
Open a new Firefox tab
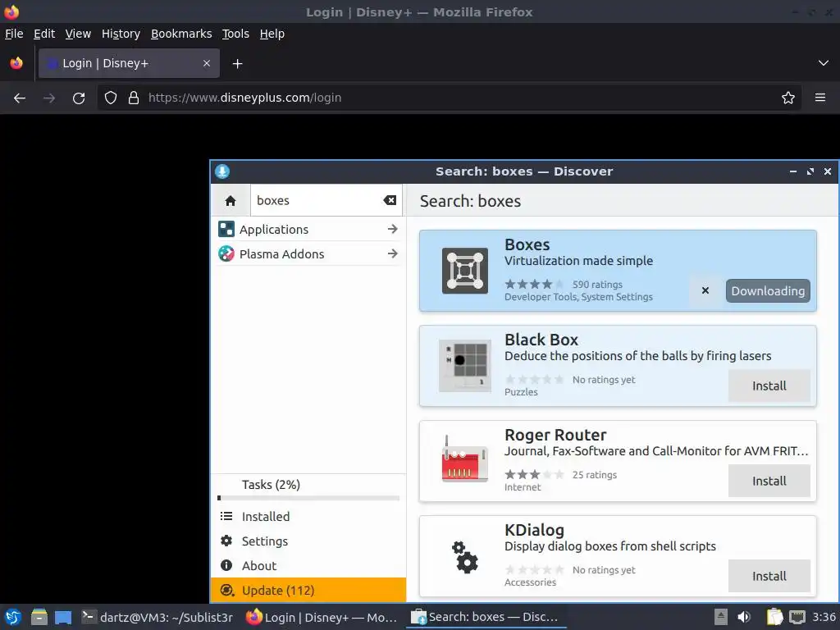click(x=237, y=64)
